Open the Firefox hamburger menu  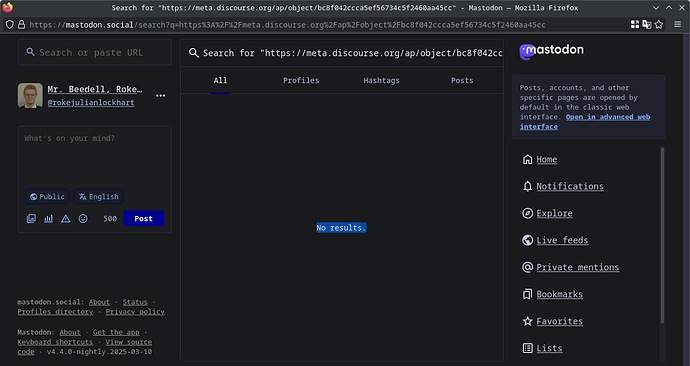678,25
